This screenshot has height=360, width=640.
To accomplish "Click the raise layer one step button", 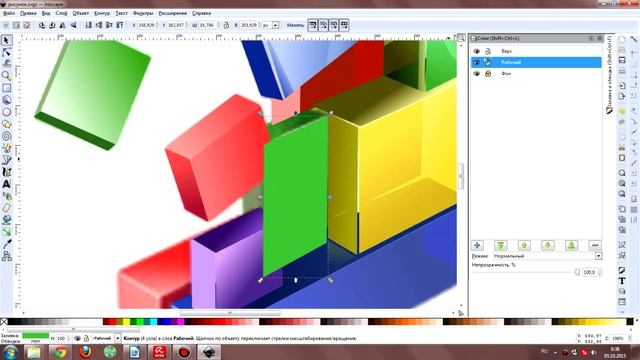I will pyautogui.click(x=524, y=245).
